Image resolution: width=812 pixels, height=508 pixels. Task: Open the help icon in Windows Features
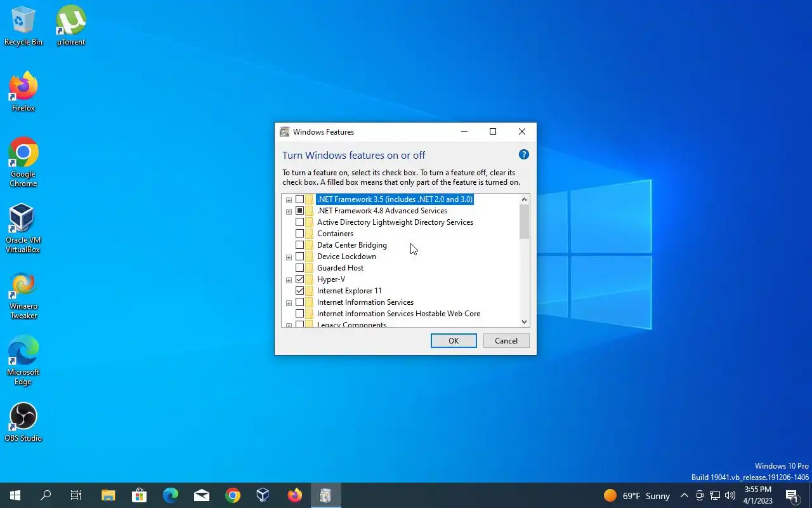pos(524,154)
